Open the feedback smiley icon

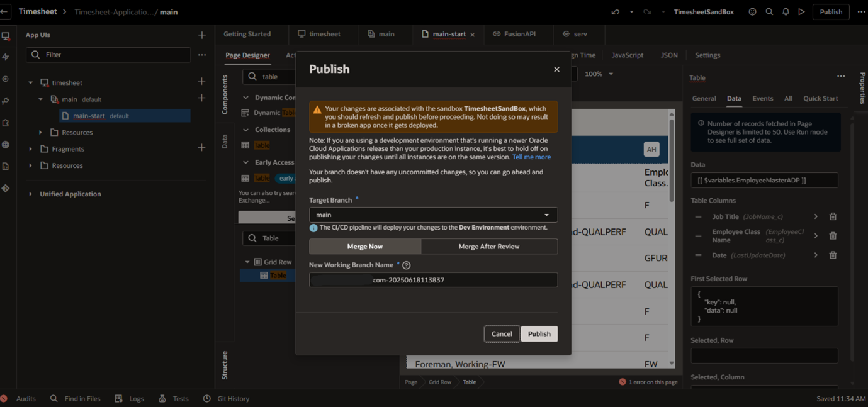752,12
